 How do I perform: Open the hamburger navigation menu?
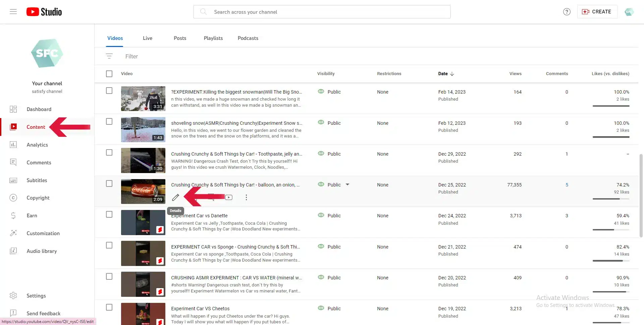pyautogui.click(x=13, y=12)
